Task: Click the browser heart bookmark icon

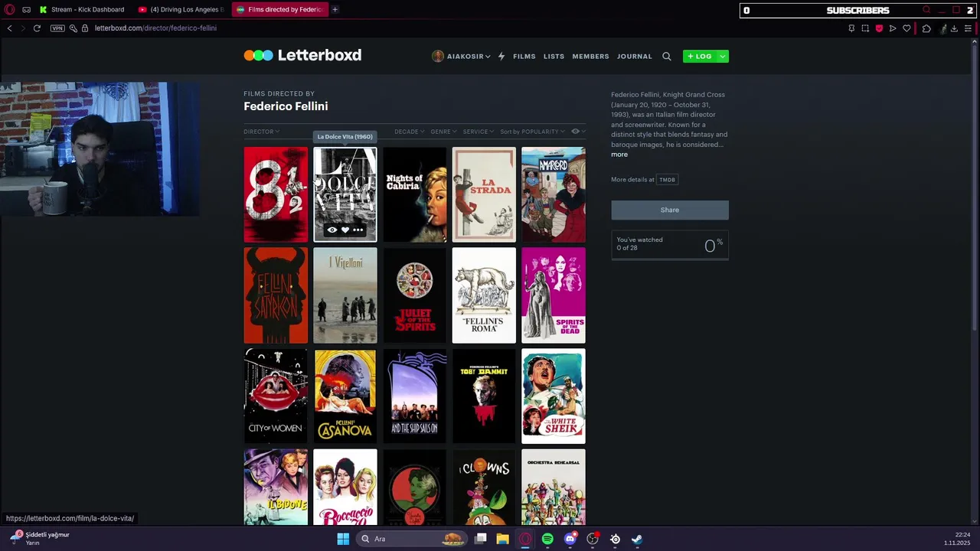Action: 906,28
